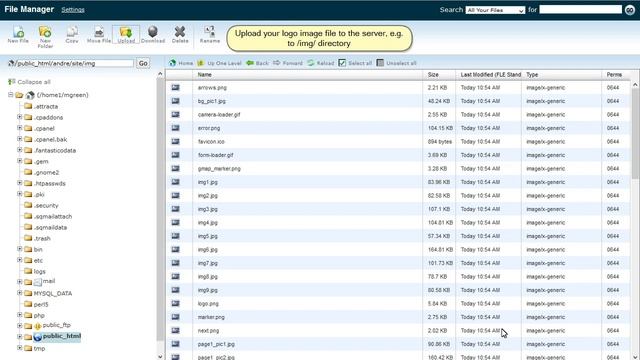This screenshot has width=640, height=360.
Task: Navigate Back in file list
Action: coord(257,63)
